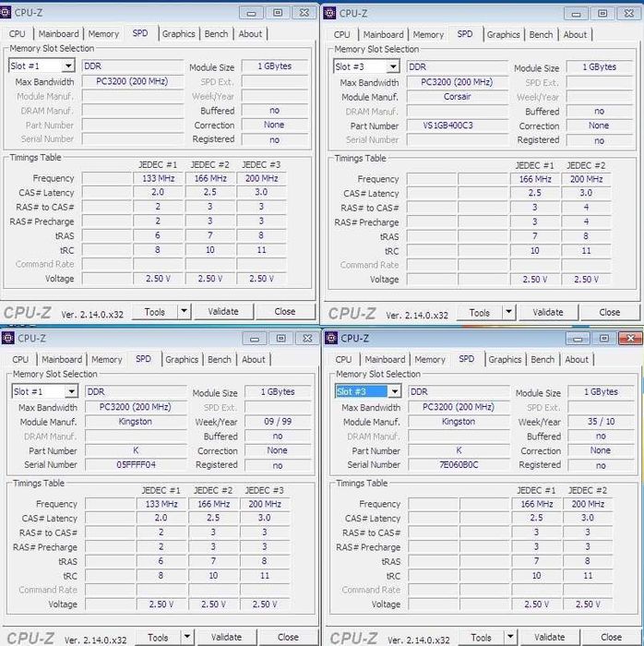Click the 133 MHz JEDEC #1 cell in the blank-manufacturer window
This screenshot has height=646, width=644.
coord(158,178)
